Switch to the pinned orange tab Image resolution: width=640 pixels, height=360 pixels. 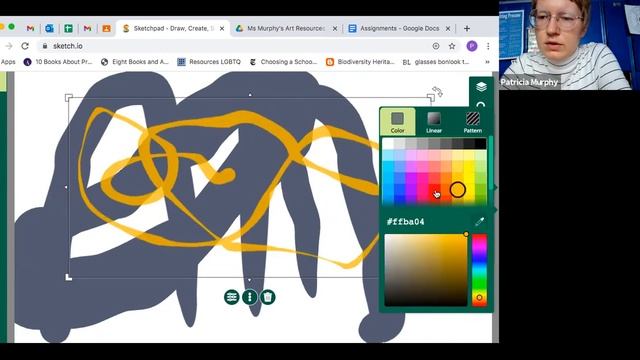(x=106, y=29)
